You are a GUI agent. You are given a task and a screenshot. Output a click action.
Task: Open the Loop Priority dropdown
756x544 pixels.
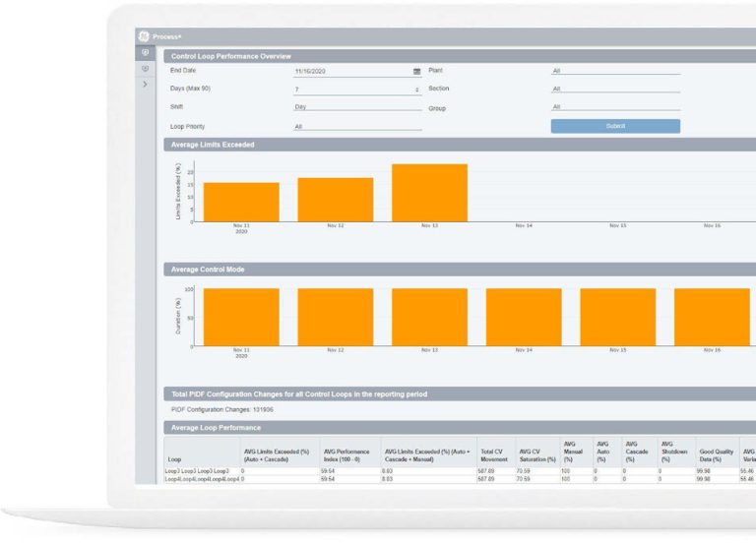pyautogui.click(x=357, y=127)
